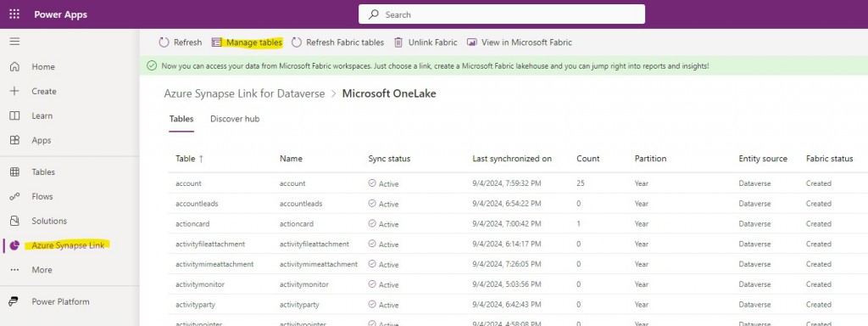Screen dimensions: 868x326
Task: Click the Search input field
Action: tap(502, 14)
